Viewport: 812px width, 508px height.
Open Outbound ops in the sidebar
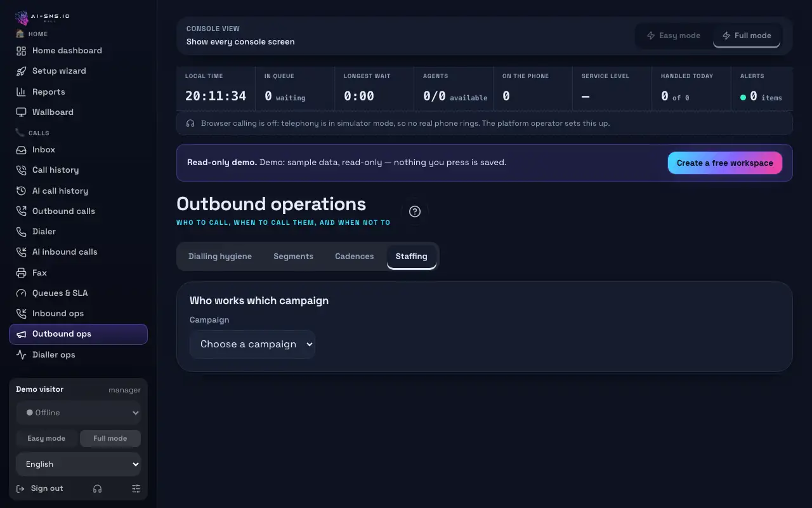[78, 334]
